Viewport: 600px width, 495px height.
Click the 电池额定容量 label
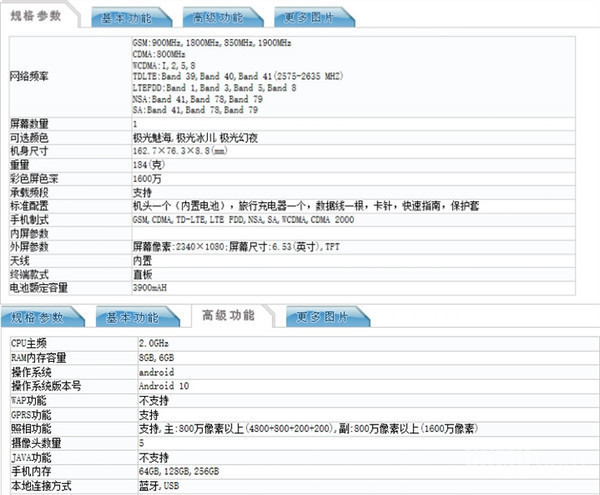[39, 288]
